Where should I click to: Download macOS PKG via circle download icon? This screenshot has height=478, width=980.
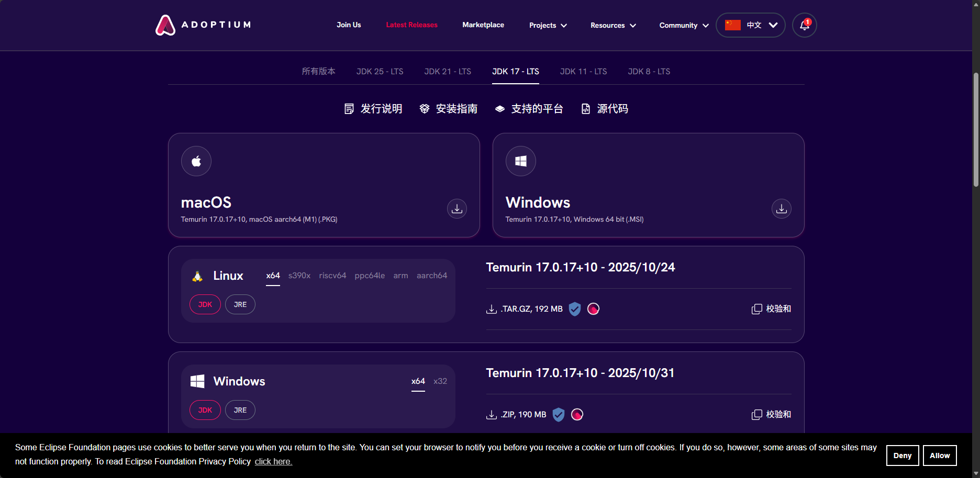[x=457, y=209]
